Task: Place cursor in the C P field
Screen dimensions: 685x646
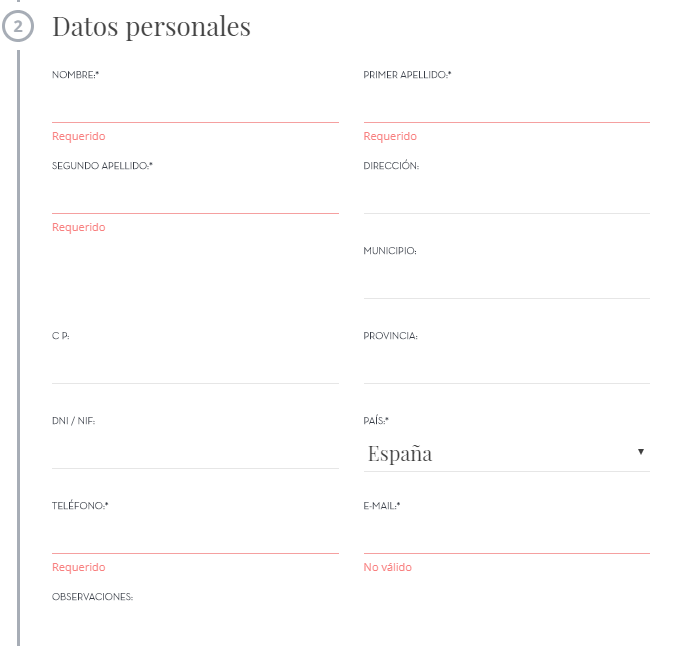Action: tap(195, 368)
